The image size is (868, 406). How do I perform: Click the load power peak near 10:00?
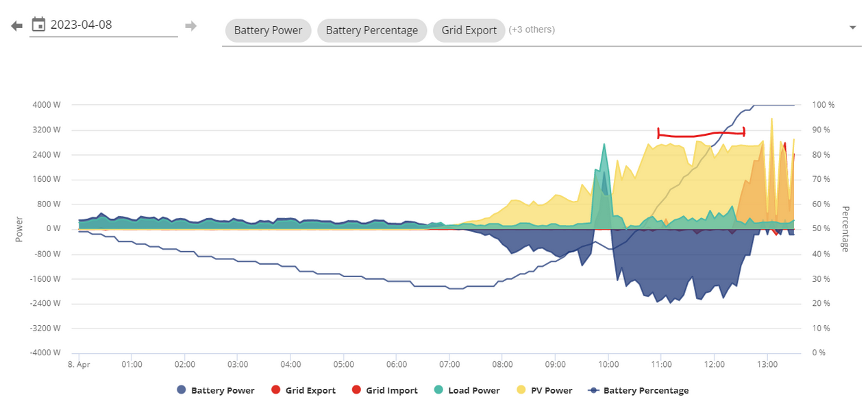point(604,145)
